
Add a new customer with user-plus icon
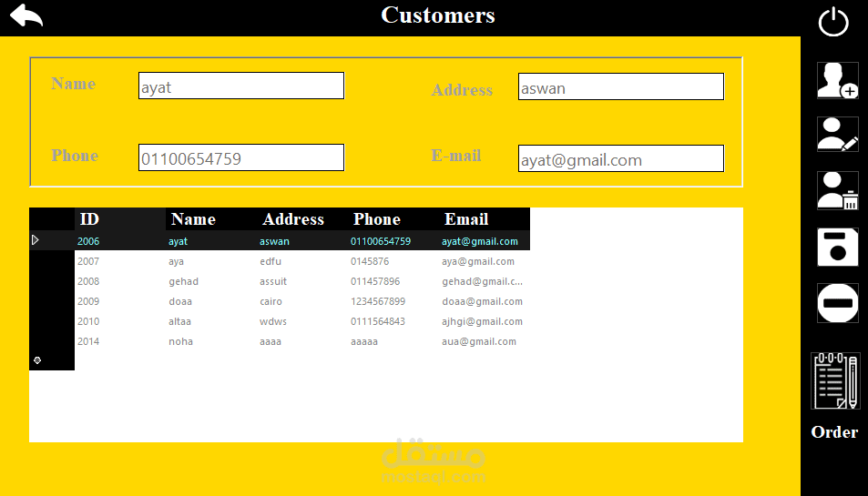(838, 81)
